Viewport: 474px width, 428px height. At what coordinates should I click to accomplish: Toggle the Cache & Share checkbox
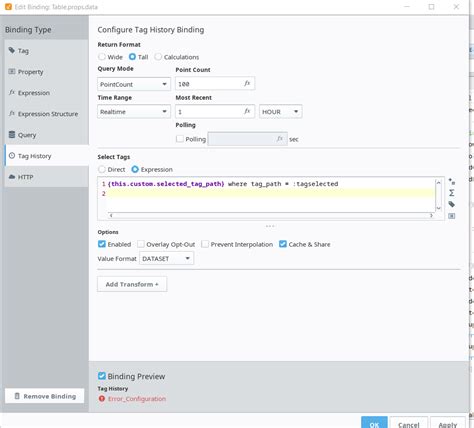click(x=283, y=244)
